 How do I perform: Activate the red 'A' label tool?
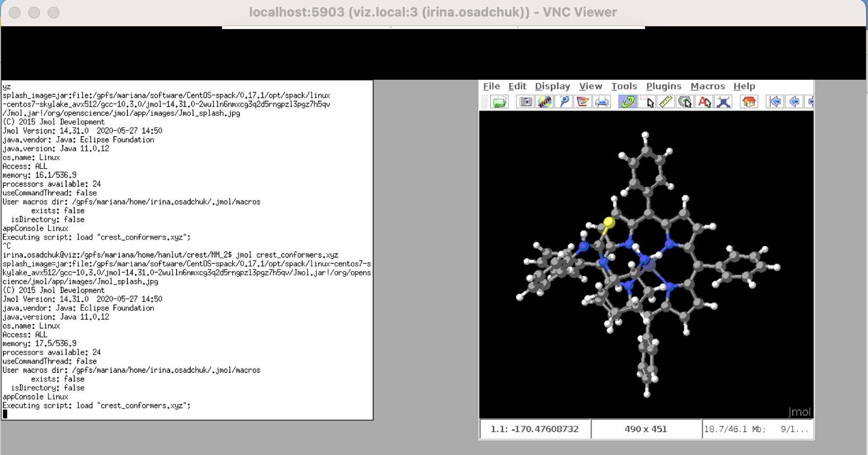(704, 102)
